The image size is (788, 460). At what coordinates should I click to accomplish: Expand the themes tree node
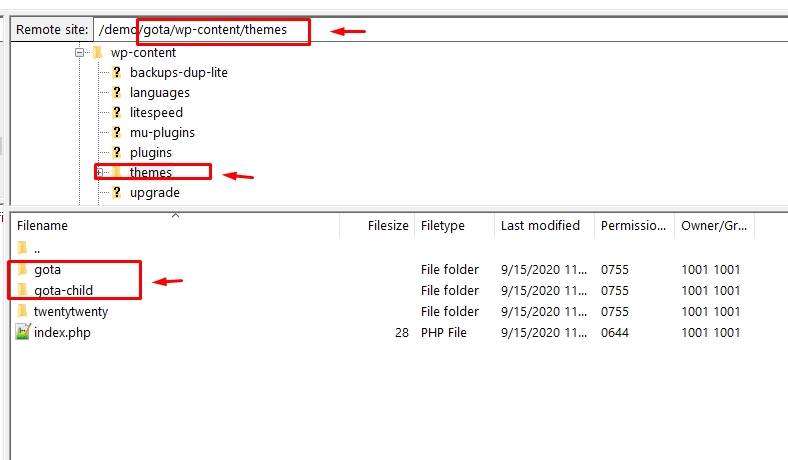coord(100,172)
